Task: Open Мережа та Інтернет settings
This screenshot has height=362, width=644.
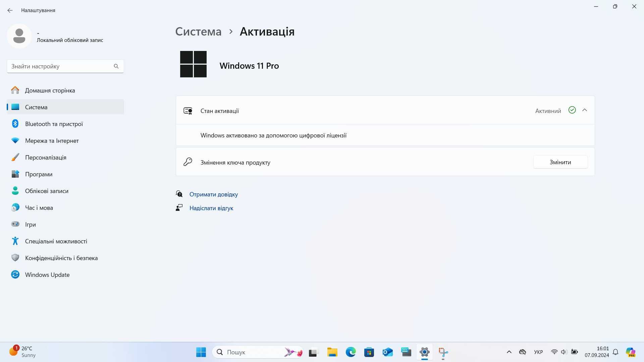Action: (65, 140)
